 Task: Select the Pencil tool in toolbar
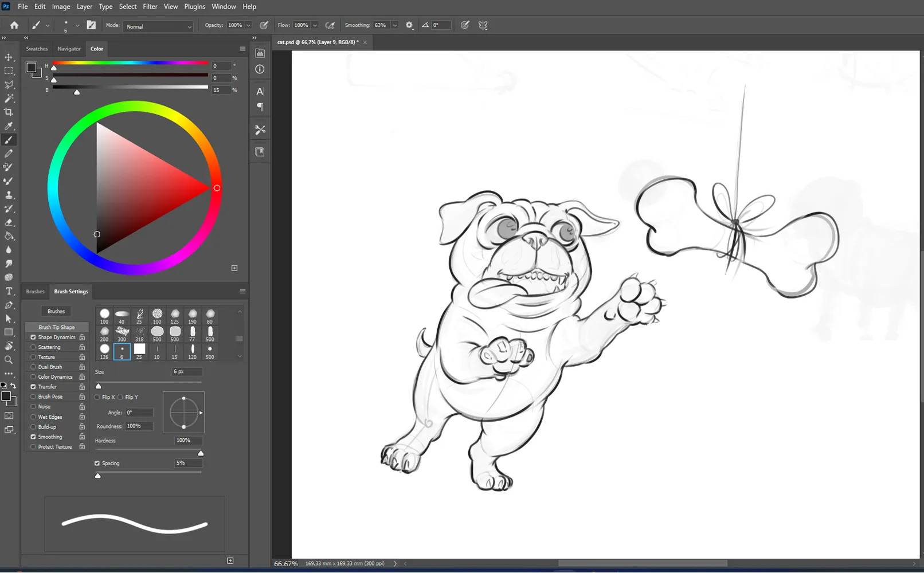pyautogui.click(x=9, y=154)
